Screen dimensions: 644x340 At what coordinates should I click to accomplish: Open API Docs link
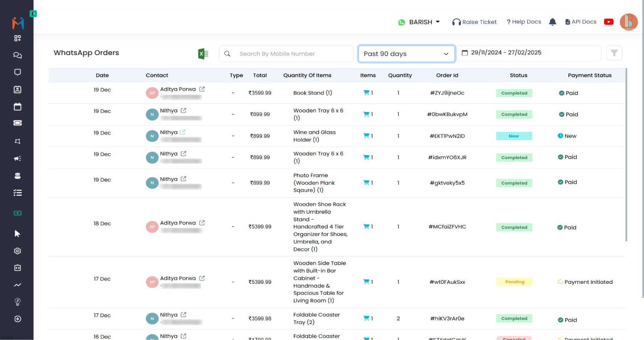(581, 22)
